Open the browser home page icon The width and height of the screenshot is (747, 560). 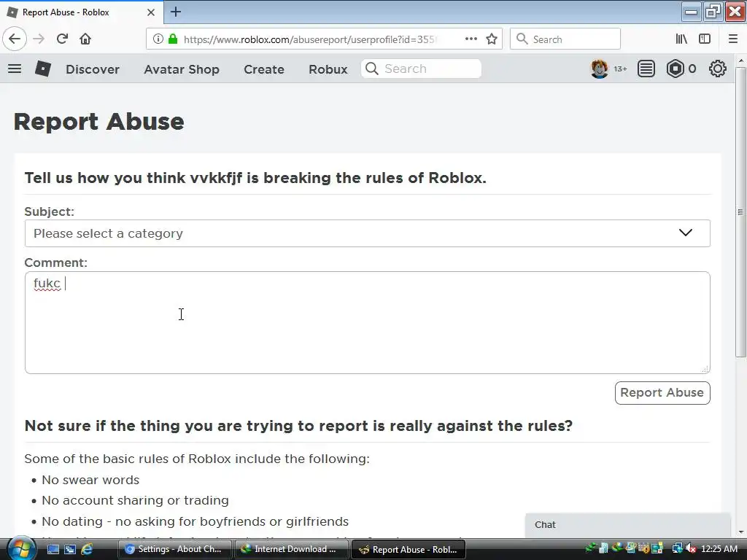click(85, 39)
